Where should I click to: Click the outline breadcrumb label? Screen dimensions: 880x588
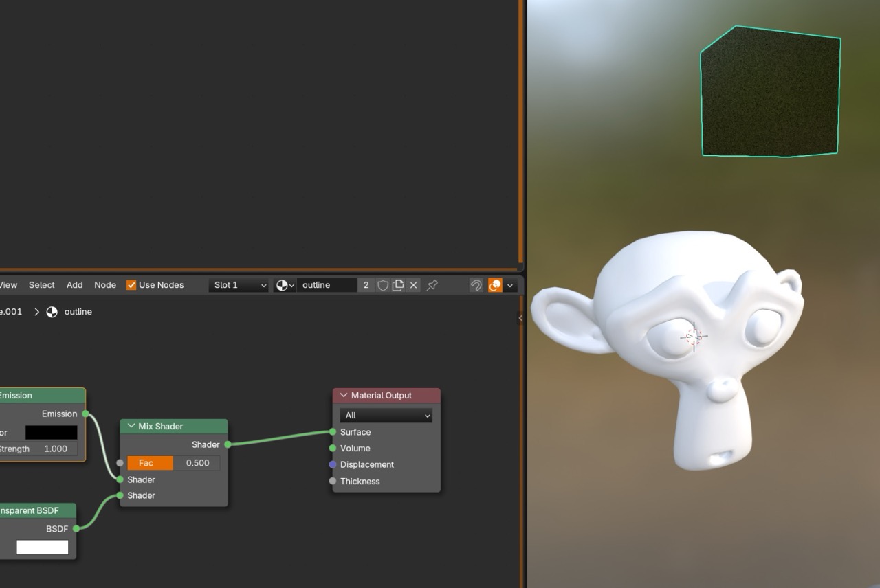coord(78,312)
